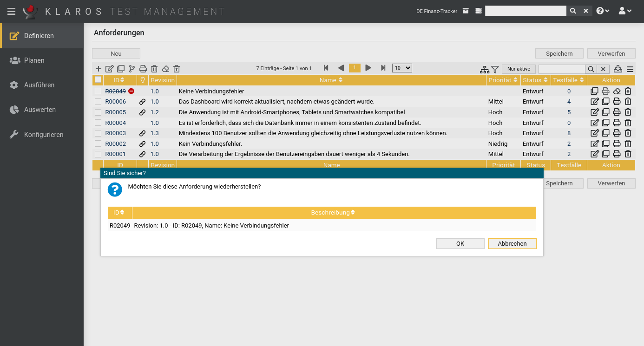This screenshot has width=644, height=346.
Task: Click into the header search input field
Action: 526,11
